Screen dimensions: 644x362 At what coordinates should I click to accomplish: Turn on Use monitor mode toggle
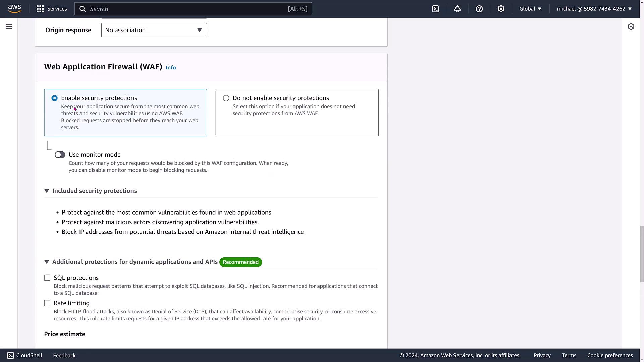point(60,155)
